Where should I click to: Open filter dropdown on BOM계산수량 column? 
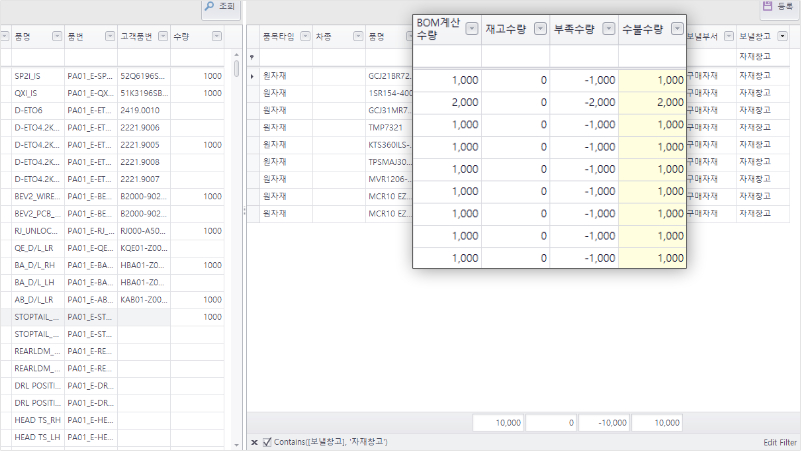472,29
